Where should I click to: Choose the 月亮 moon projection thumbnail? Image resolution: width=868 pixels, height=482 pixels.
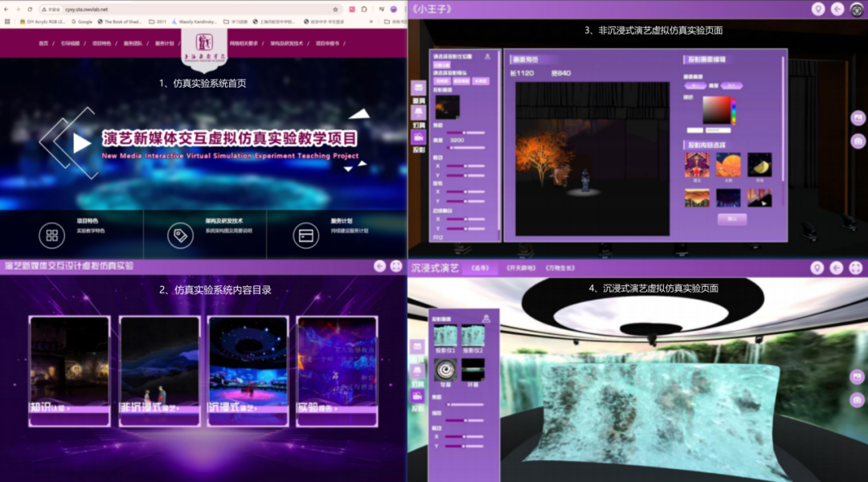coord(759,165)
